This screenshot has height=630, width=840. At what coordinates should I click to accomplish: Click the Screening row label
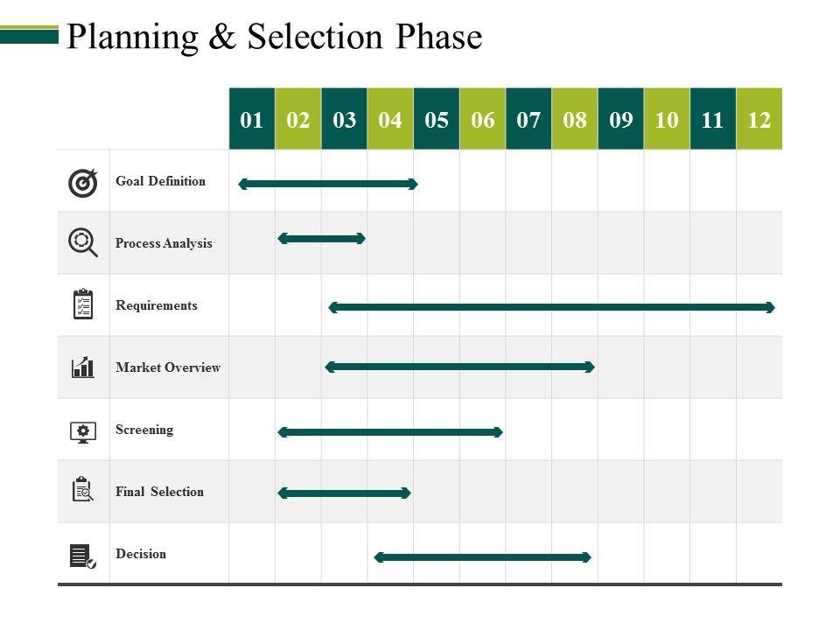(144, 430)
